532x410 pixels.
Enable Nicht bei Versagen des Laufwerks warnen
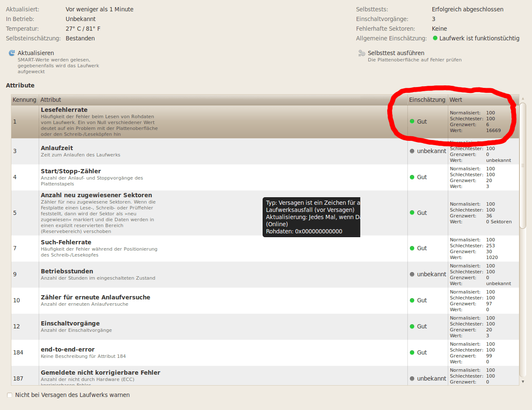click(x=10, y=395)
